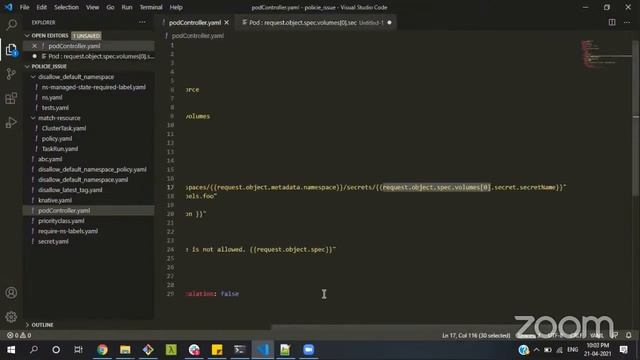This screenshot has width=640, height=360.
Task: Open the Manage gear icon
Action: (x=11, y=317)
